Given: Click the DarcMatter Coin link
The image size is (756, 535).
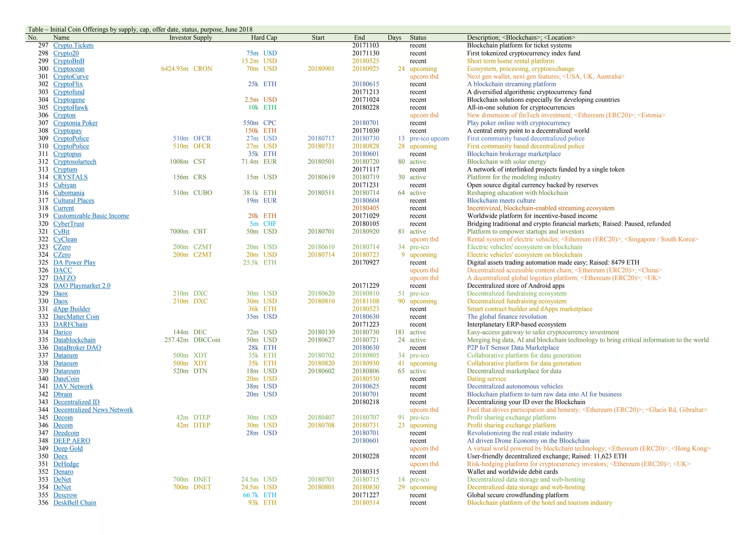Looking at the screenshot, I should coord(76,317).
